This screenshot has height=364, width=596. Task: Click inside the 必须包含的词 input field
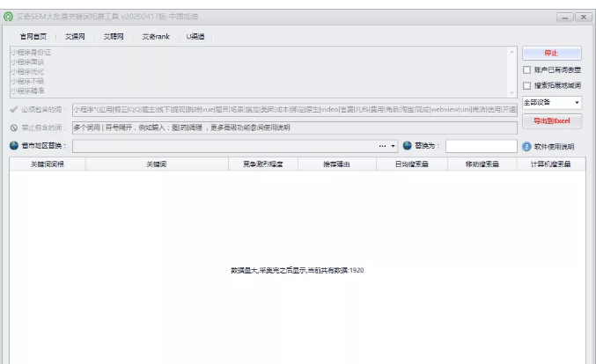tap(295, 109)
